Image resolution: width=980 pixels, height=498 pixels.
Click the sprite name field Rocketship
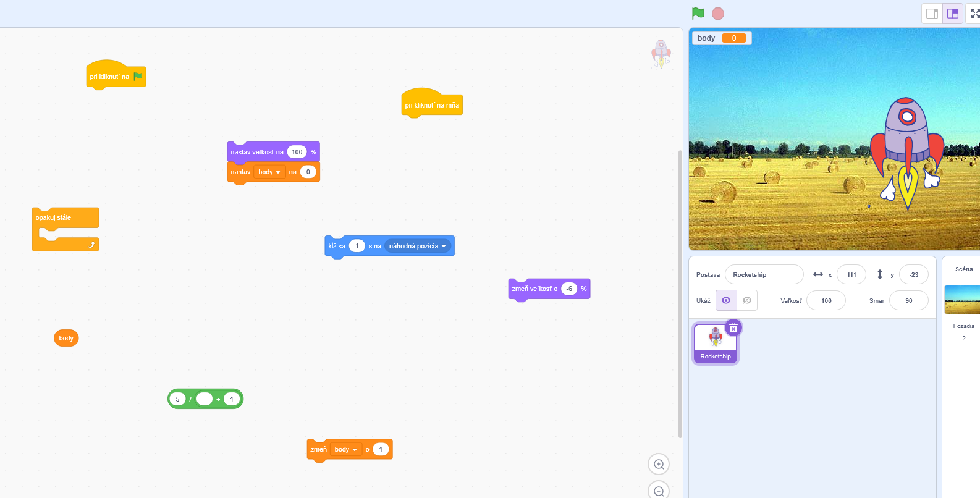pos(764,275)
